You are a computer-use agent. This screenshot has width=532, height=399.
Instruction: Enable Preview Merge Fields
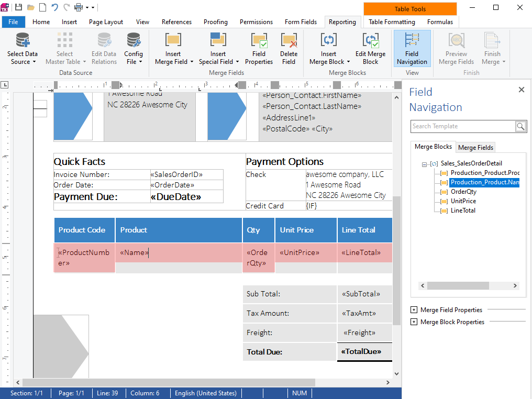click(456, 48)
